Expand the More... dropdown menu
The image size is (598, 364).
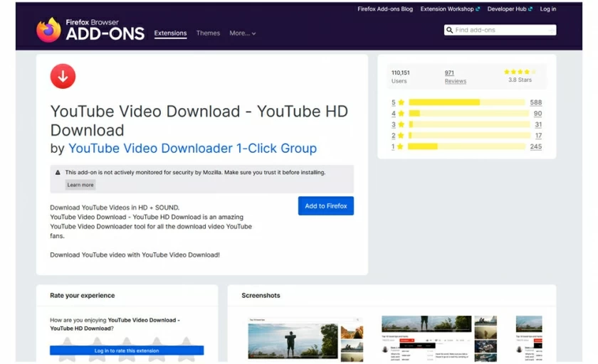(243, 33)
